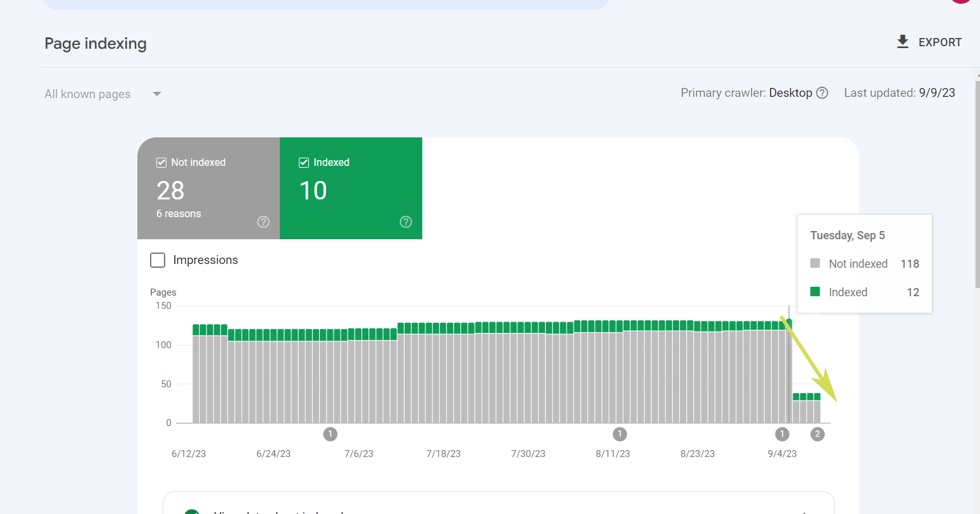980x514 pixels.
Task: Click the Tuesday, Sep 5 tooltip title
Action: click(x=848, y=235)
